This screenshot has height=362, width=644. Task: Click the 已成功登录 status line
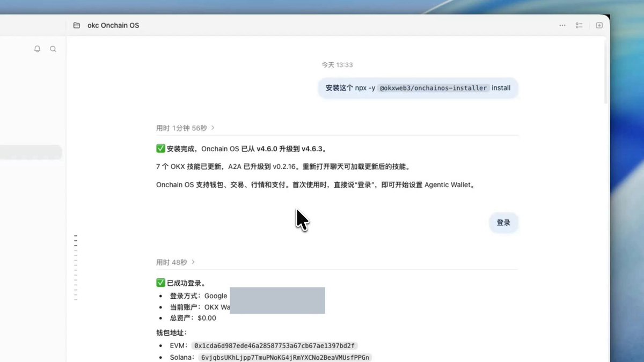[181, 283]
